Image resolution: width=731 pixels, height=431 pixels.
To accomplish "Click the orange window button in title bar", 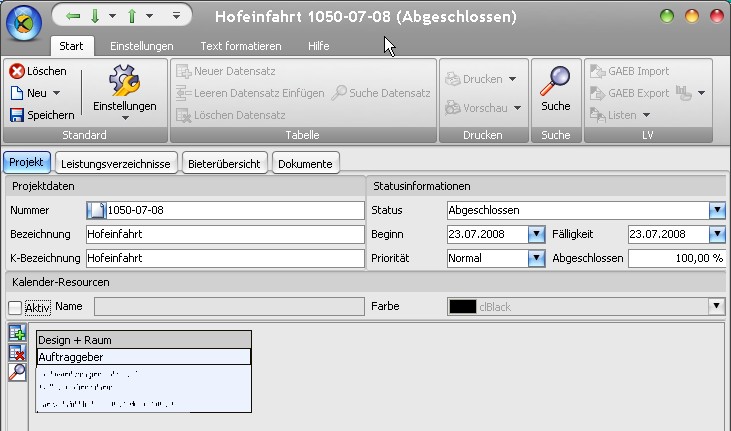I will [692, 16].
